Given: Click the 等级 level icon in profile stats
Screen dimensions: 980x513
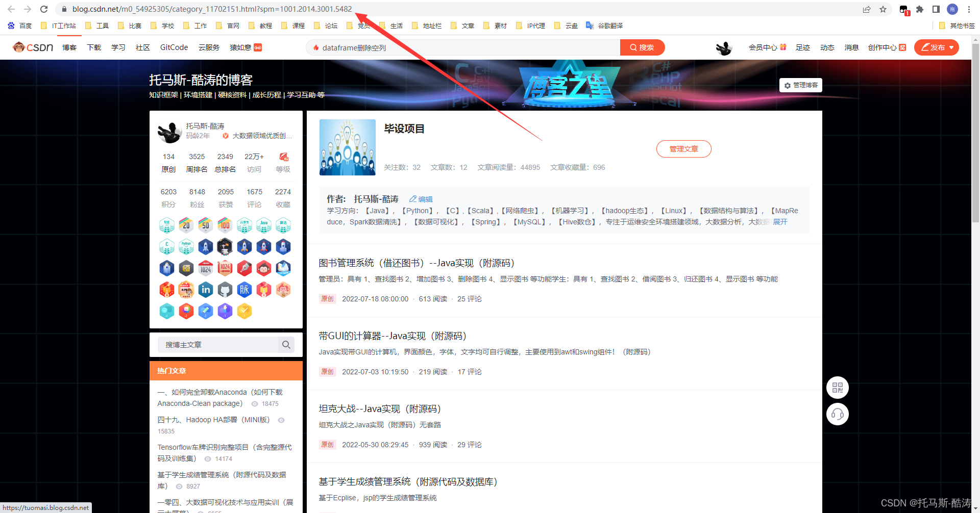Looking at the screenshot, I should (x=283, y=157).
